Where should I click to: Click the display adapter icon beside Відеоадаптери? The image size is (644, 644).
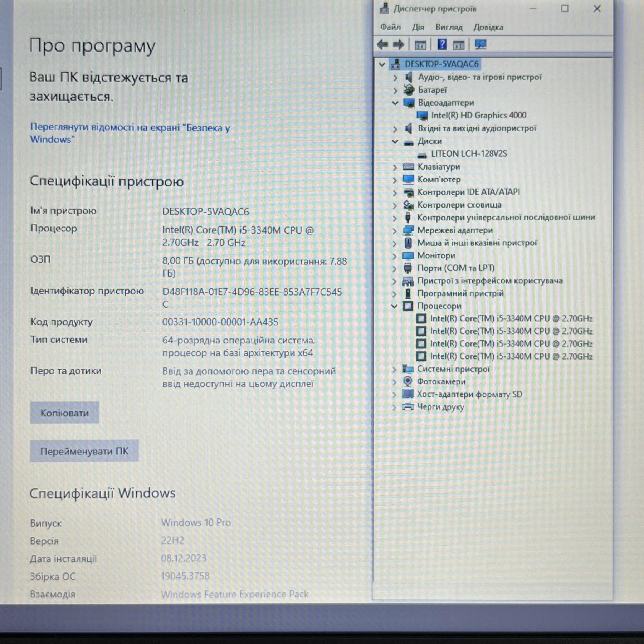click(409, 103)
